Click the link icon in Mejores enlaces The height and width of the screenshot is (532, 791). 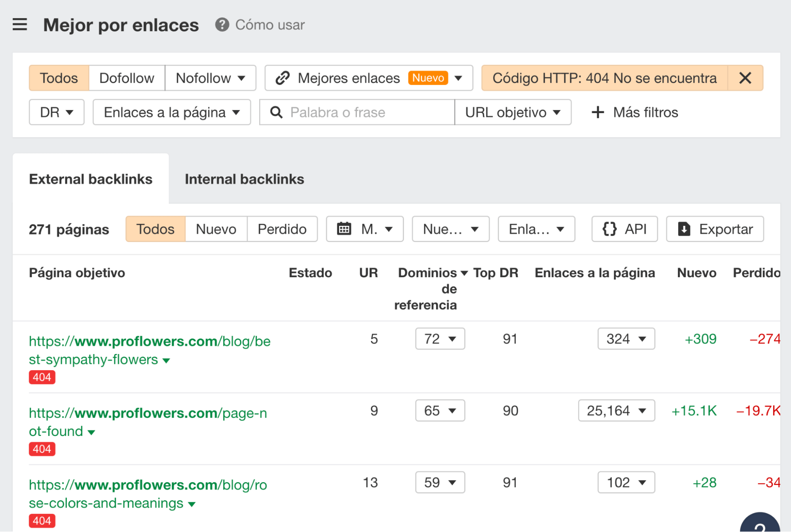click(x=282, y=78)
